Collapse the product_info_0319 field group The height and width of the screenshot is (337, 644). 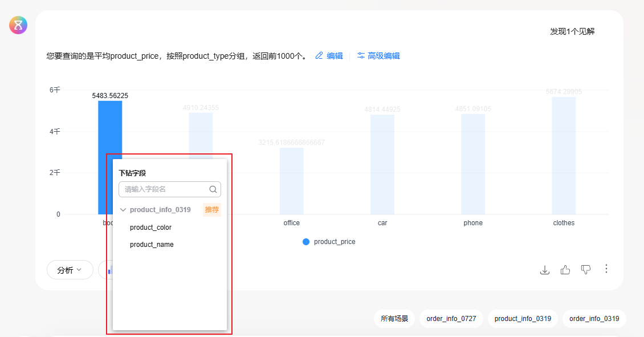click(123, 210)
